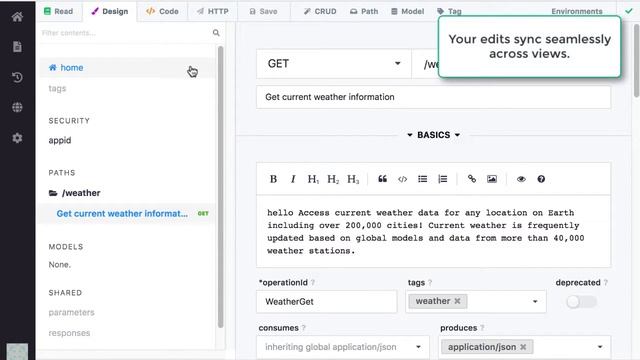Switch to the HTTP tab

[212, 11]
